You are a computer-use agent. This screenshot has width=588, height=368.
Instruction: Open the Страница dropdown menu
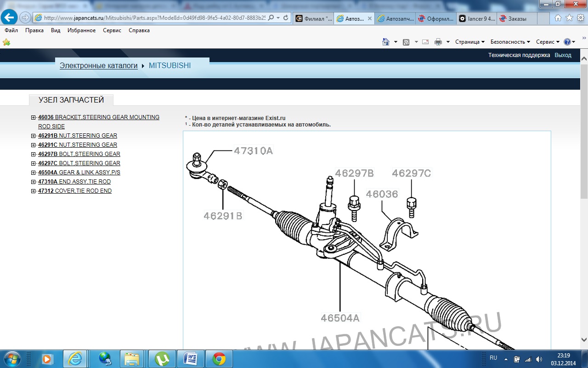(x=469, y=42)
